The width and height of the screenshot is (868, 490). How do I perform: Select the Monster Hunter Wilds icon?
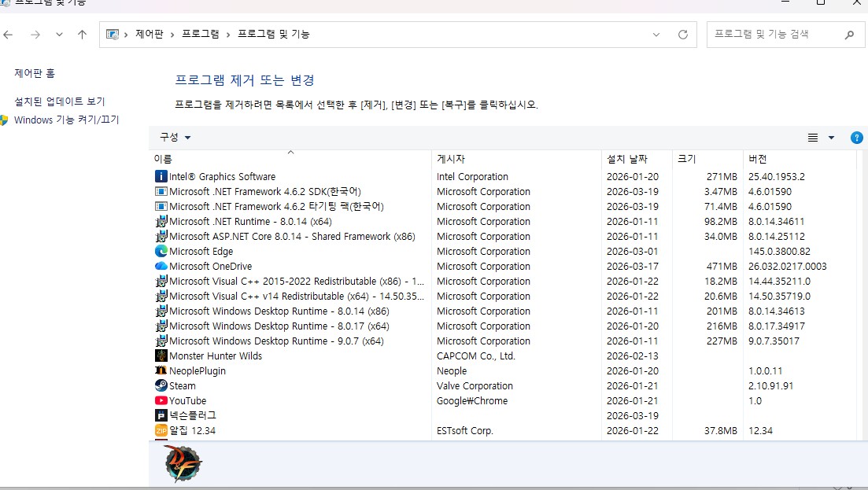pos(161,356)
